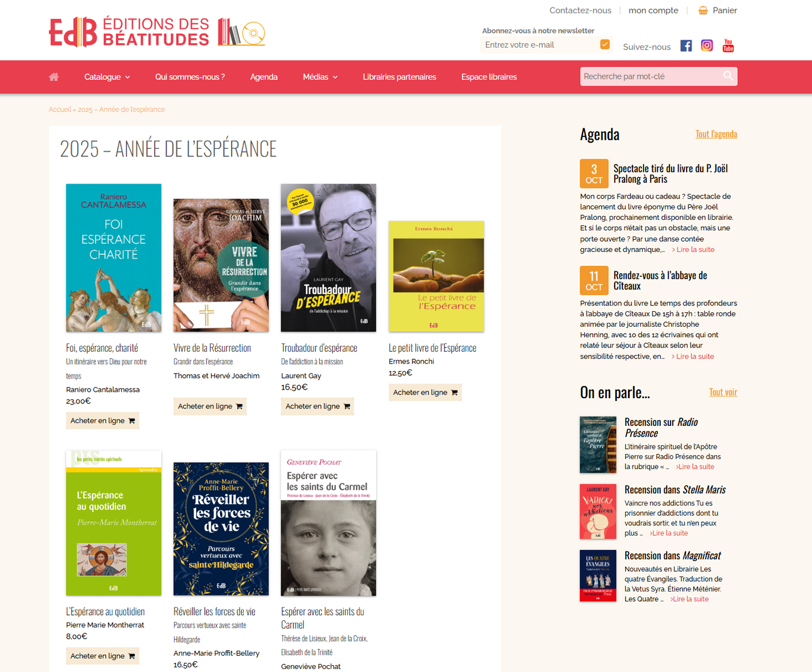Open Le petit livre de l'Espérance cover
This screenshot has height=672, width=812.
click(x=436, y=276)
